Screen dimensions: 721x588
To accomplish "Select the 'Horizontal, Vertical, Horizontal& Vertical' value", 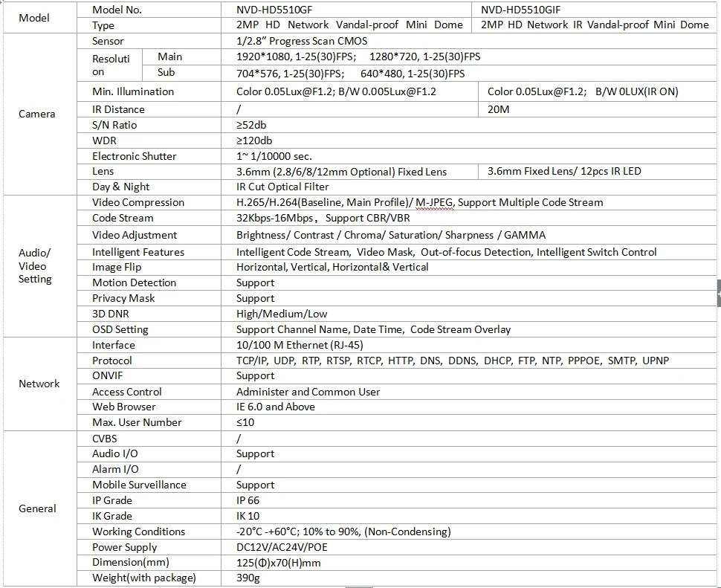I will tap(332, 267).
